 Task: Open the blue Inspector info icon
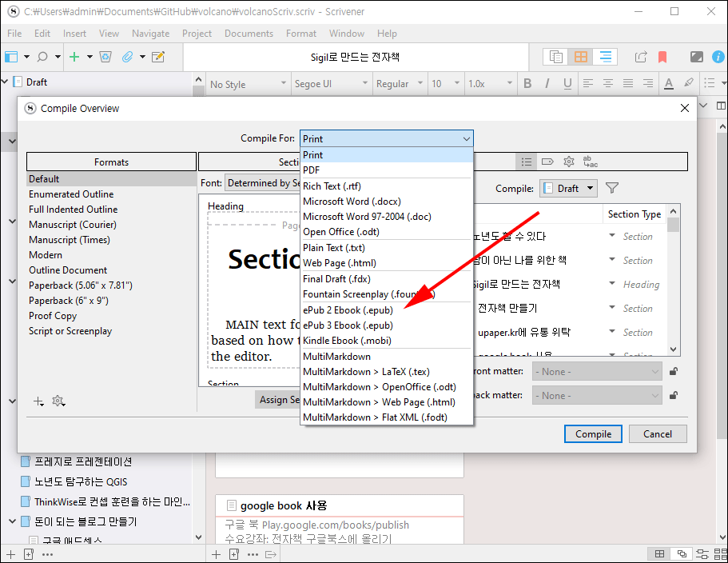(718, 57)
